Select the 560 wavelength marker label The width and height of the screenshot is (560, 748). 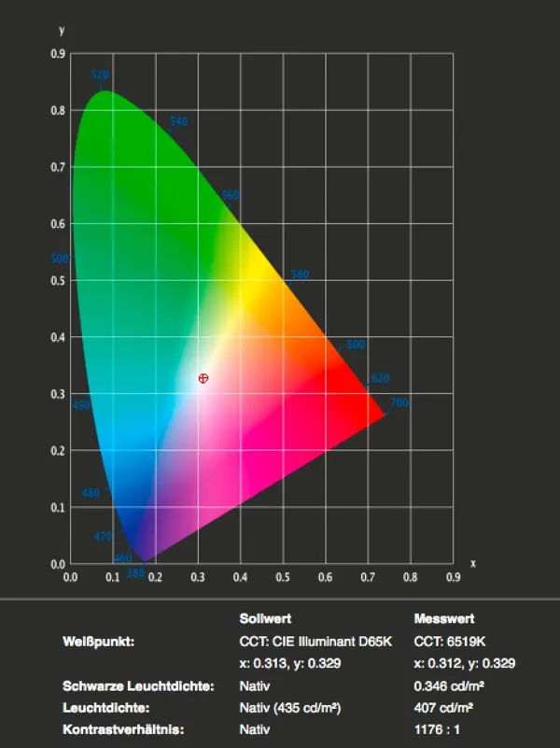(x=231, y=194)
